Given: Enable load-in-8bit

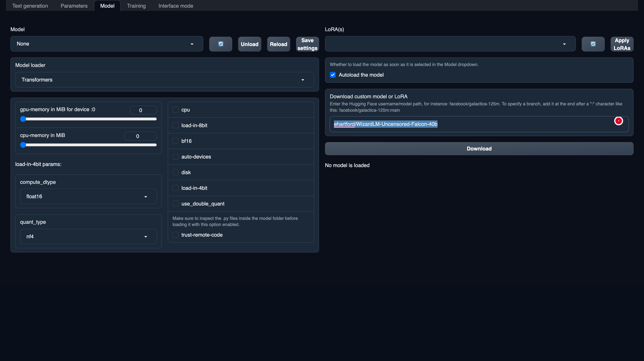Looking at the screenshot, I should pyautogui.click(x=176, y=125).
